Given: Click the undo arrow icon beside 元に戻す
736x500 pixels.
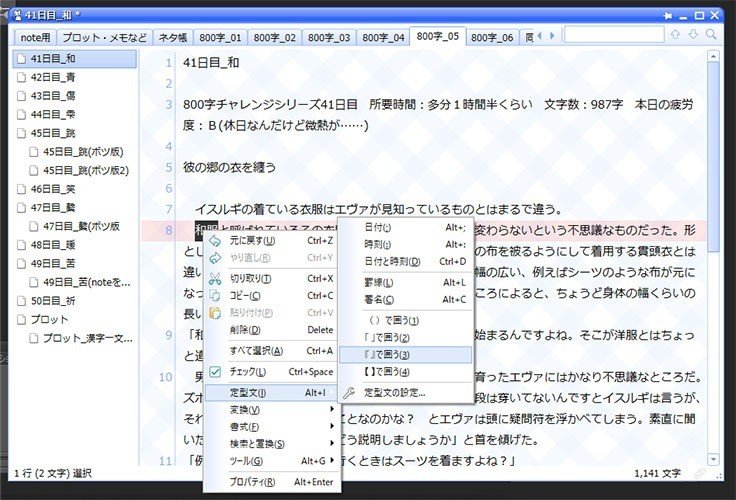Looking at the screenshot, I should point(215,241).
